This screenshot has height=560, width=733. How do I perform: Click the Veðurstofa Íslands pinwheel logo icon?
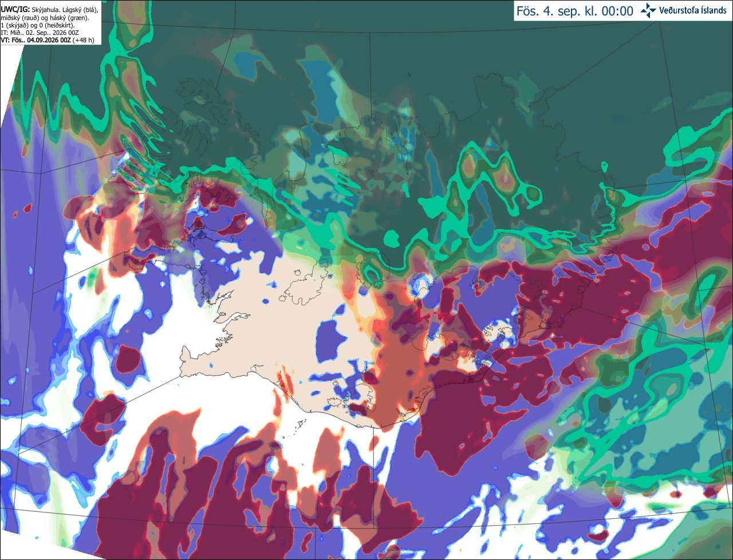coord(648,11)
